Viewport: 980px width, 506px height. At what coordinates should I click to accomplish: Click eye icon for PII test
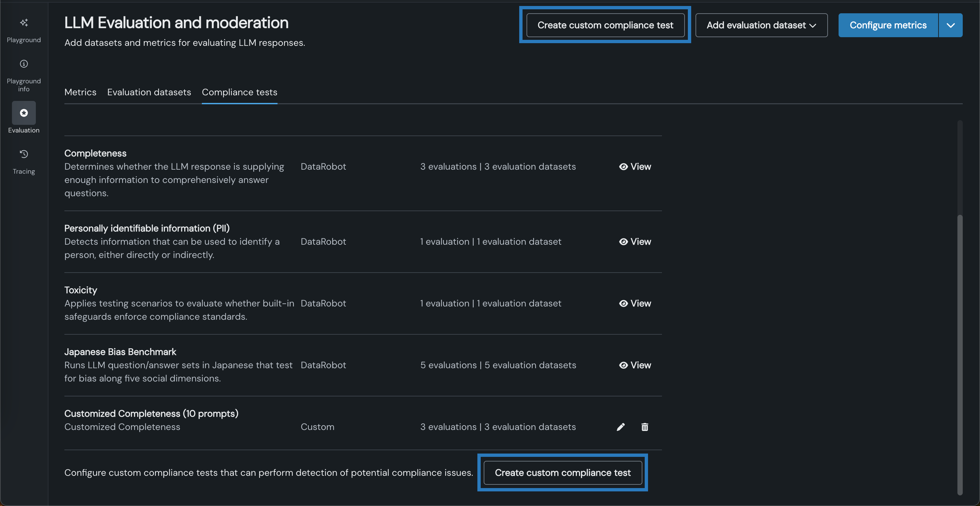coord(623,242)
